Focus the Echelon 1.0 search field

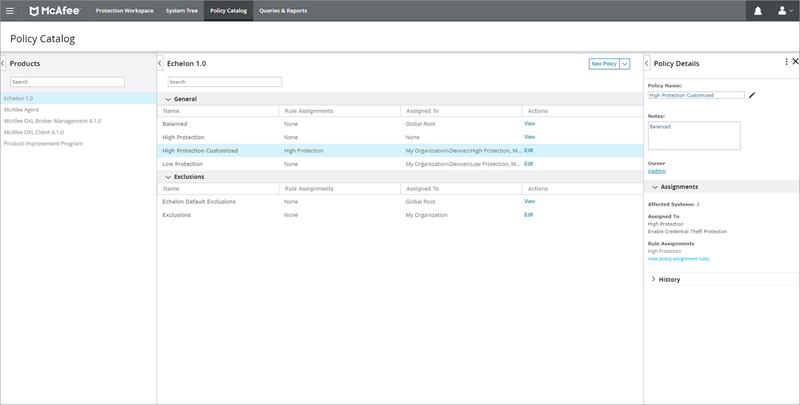[224, 82]
